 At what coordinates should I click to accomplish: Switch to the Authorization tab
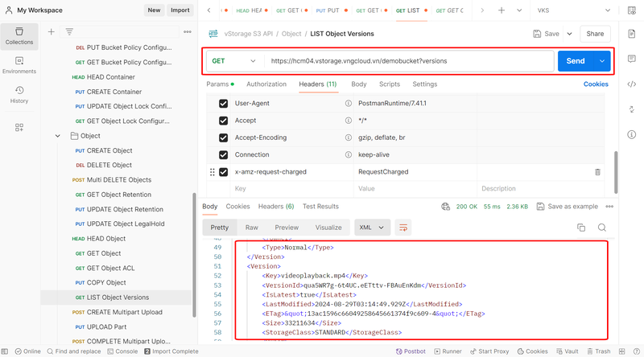(x=266, y=84)
